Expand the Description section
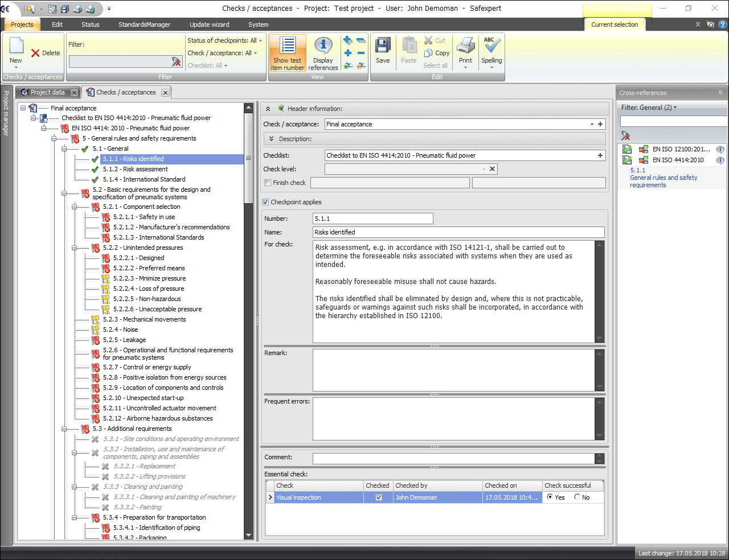Viewport: 729px width, 560px height. (272, 139)
